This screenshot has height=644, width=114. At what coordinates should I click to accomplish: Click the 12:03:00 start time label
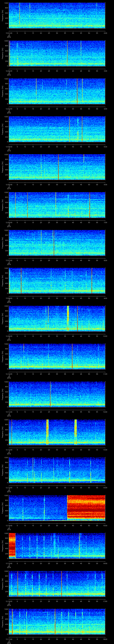tap(9, 109)
